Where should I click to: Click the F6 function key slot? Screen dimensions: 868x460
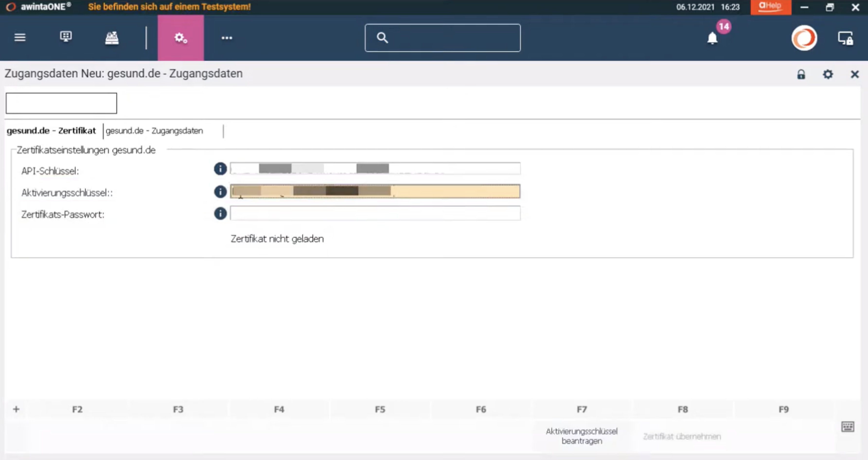(481, 409)
